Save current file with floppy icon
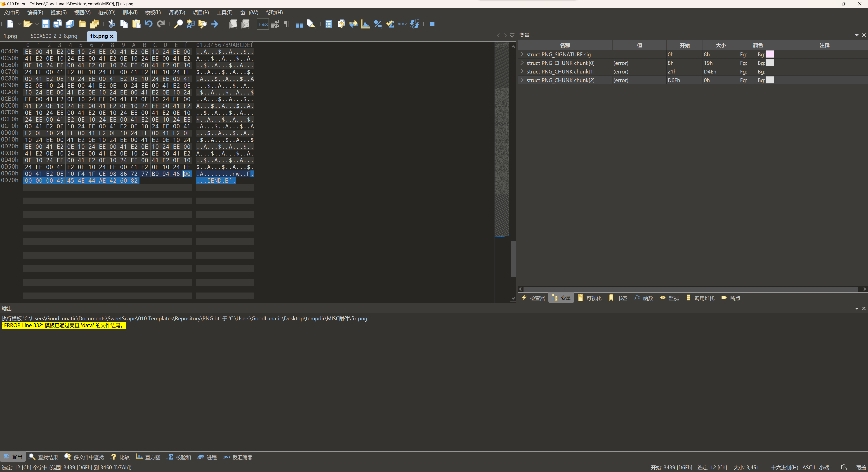The width and height of the screenshot is (868, 472). tap(45, 24)
